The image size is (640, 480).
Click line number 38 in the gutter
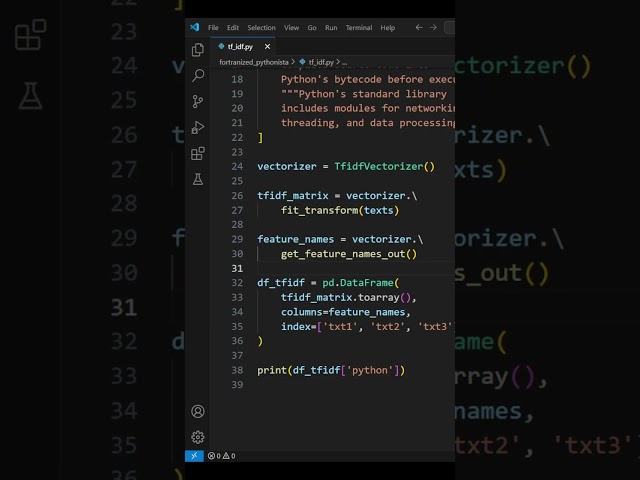tap(237, 370)
